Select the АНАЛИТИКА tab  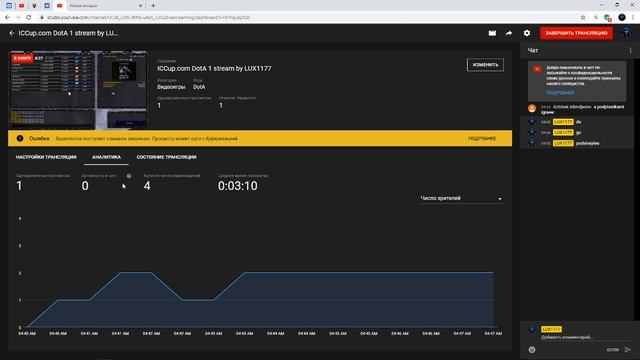[x=107, y=157]
